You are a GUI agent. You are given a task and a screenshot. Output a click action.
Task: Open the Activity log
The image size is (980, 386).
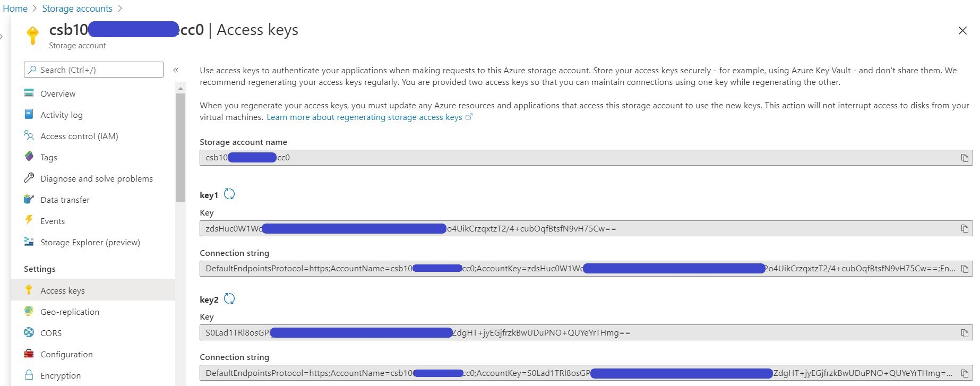pos(61,115)
